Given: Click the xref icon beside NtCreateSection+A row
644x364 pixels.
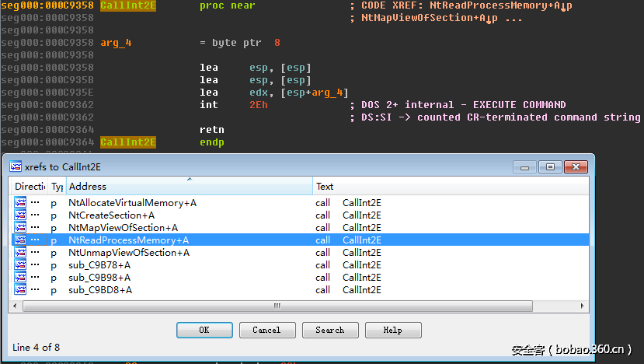Looking at the screenshot, I should pyautogui.click(x=20, y=215).
